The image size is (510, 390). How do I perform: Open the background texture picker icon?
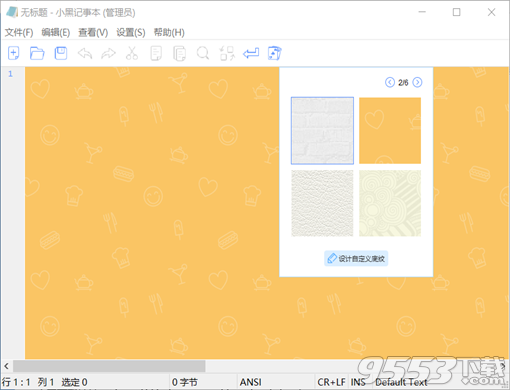tap(275, 53)
